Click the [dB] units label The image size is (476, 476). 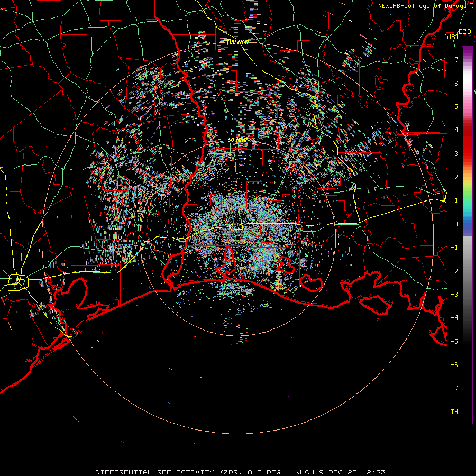click(x=452, y=37)
